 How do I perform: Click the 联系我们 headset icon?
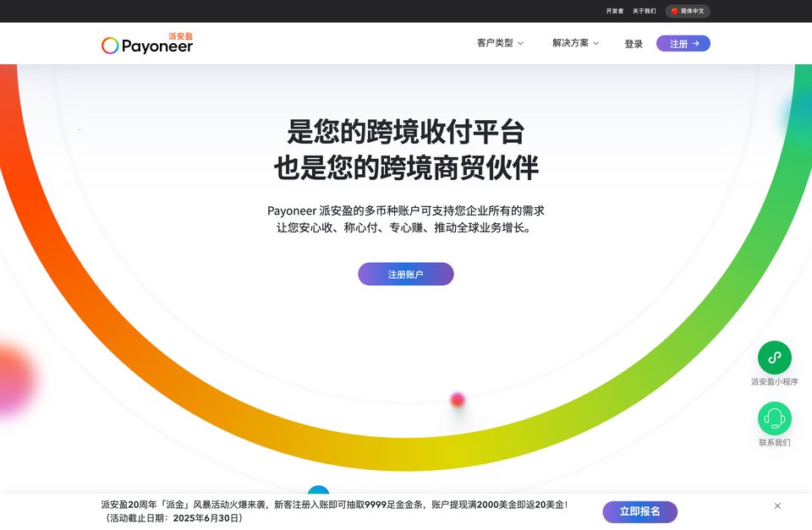[x=774, y=418]
